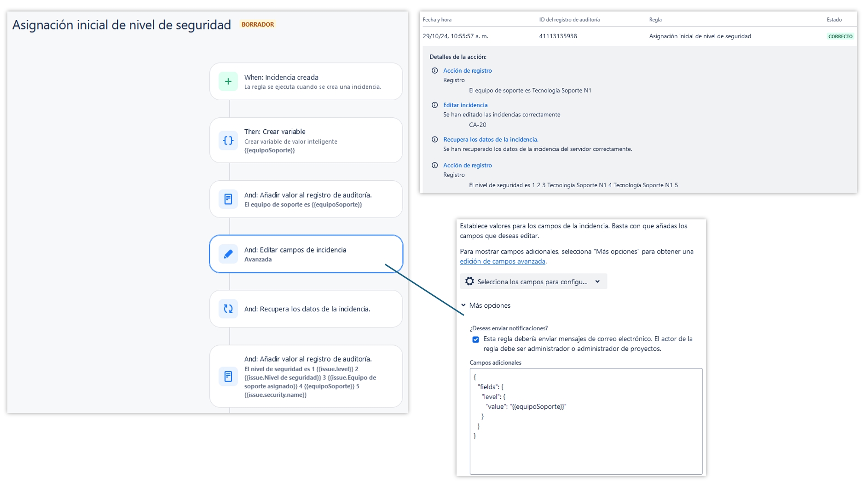
Task: Open 'Recupera los datos de la incidencia.' link
Action: pyautogui.click(x=491, y=139)
